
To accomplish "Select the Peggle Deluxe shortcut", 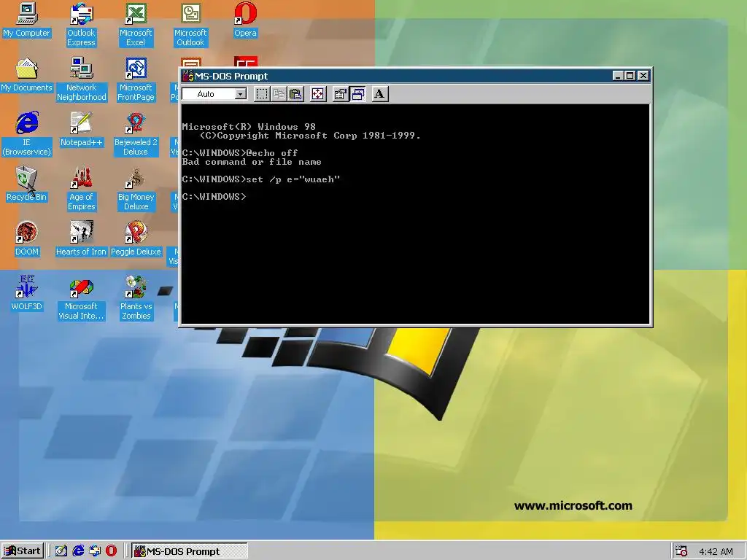I will point(135,239).
